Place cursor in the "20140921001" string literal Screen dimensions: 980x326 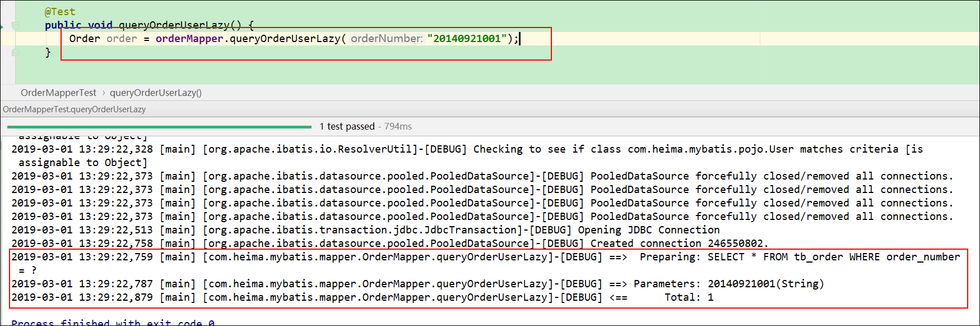click(466, 39)
